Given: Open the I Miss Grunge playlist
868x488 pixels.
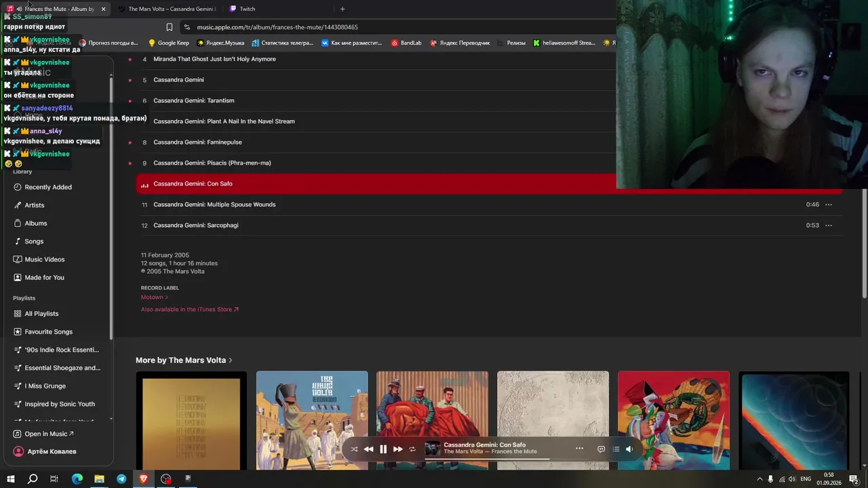Looking at the screenshot, I should point(45,386).
